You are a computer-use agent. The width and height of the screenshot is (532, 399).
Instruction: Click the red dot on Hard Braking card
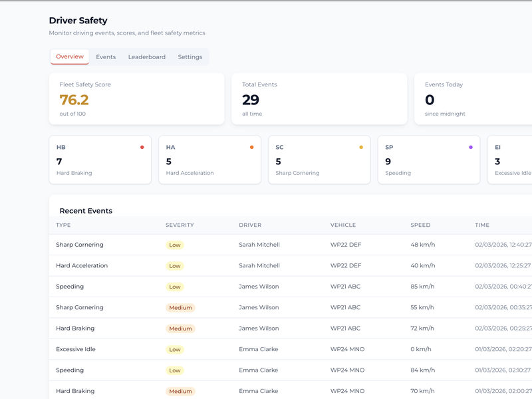coord(142,147)
